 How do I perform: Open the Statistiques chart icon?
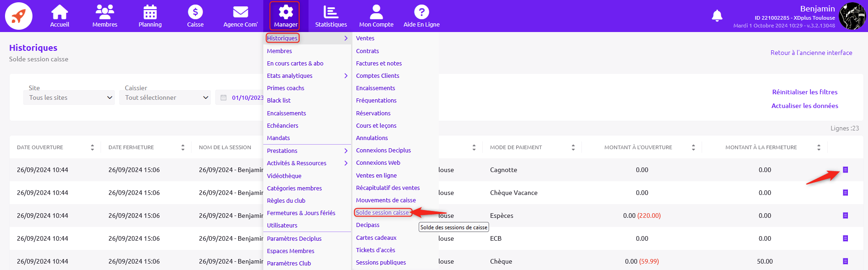coord(330,13)
